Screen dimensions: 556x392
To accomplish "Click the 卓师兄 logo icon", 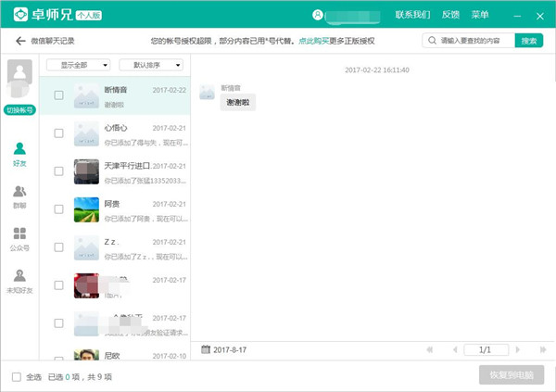I will 20,15.
